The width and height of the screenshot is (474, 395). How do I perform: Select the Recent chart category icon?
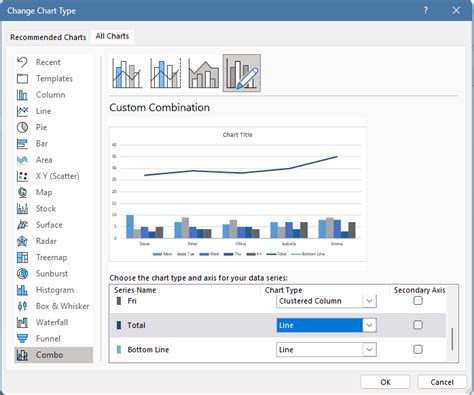click(x=22, y=62)
